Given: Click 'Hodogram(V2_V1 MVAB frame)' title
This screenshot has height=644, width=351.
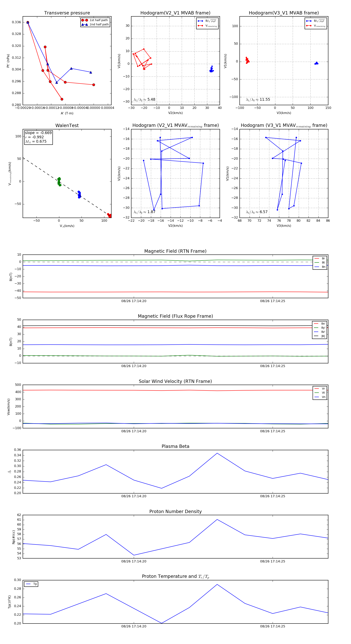Looking at the screenshot, I should click(175, 13).
